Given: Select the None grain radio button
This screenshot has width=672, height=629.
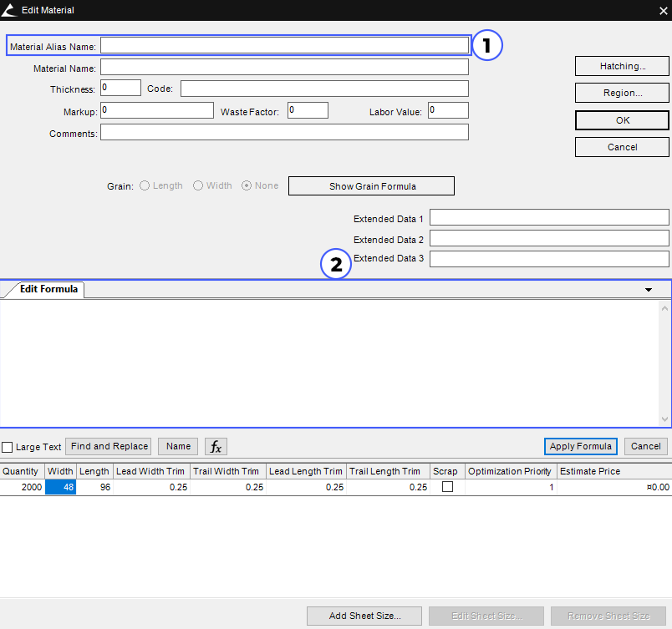Looking at the screenshot, I should coord(247,185).
